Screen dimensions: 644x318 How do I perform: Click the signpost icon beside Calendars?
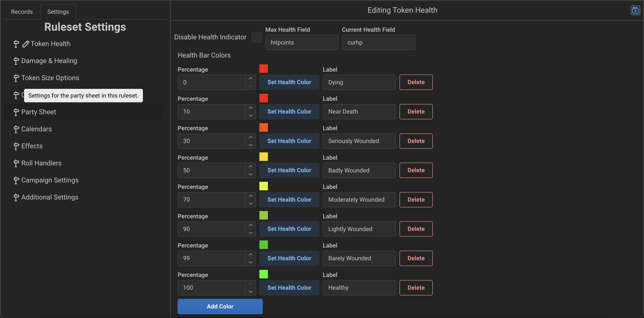click(16, 129)
